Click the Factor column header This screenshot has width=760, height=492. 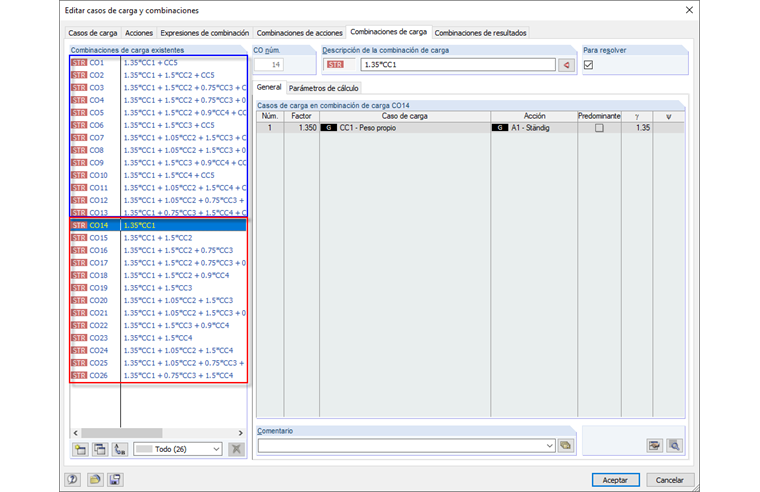click(x=301, y=116)
